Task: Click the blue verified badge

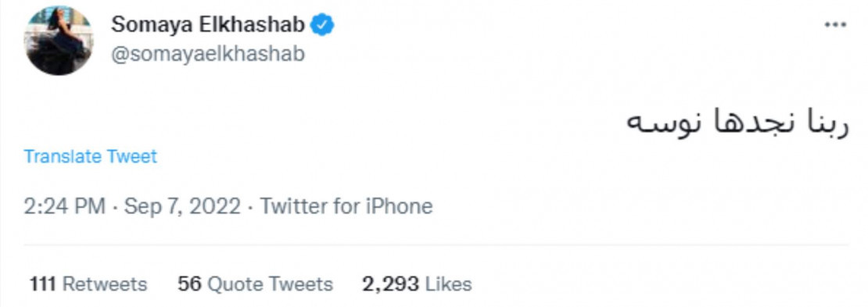Action: [321, 26]
